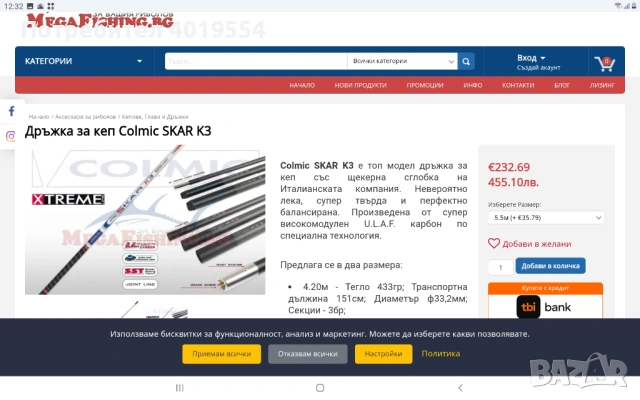Click the search magnifier button
This screenshot has width=640, height=400.
[x=466, y=61]
